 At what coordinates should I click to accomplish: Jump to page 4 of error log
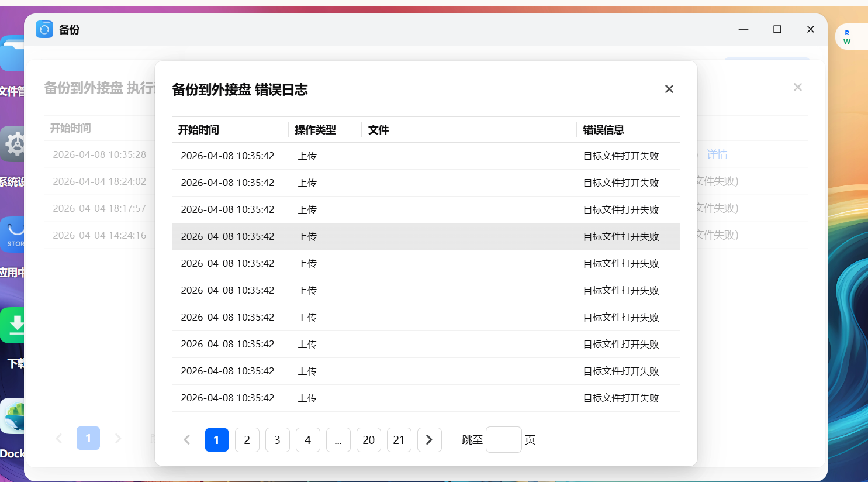307,440
